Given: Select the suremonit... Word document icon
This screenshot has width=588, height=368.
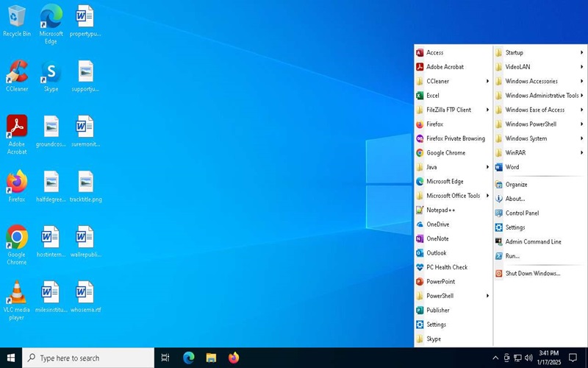Looking at the screenshot, I should pyautogui.click(x=85, y=132).
